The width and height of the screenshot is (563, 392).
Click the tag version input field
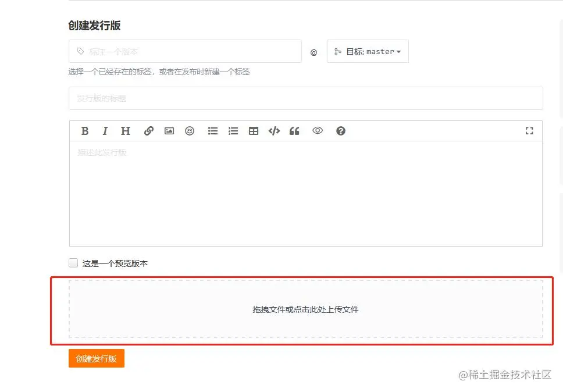tap(185, 51)
